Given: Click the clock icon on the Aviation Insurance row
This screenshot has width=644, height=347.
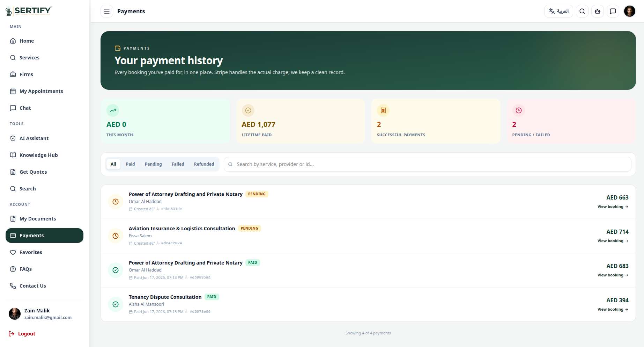Looking at the screenshot, I should [x=116, y=236].
